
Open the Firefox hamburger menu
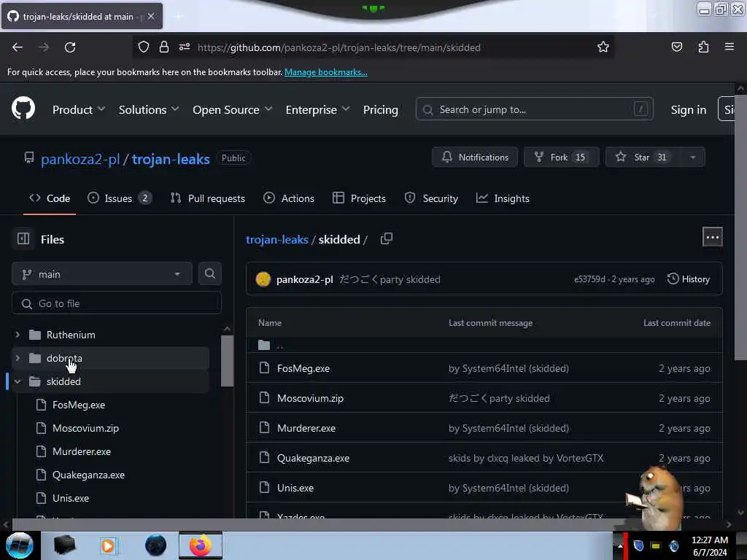point(729,47)
